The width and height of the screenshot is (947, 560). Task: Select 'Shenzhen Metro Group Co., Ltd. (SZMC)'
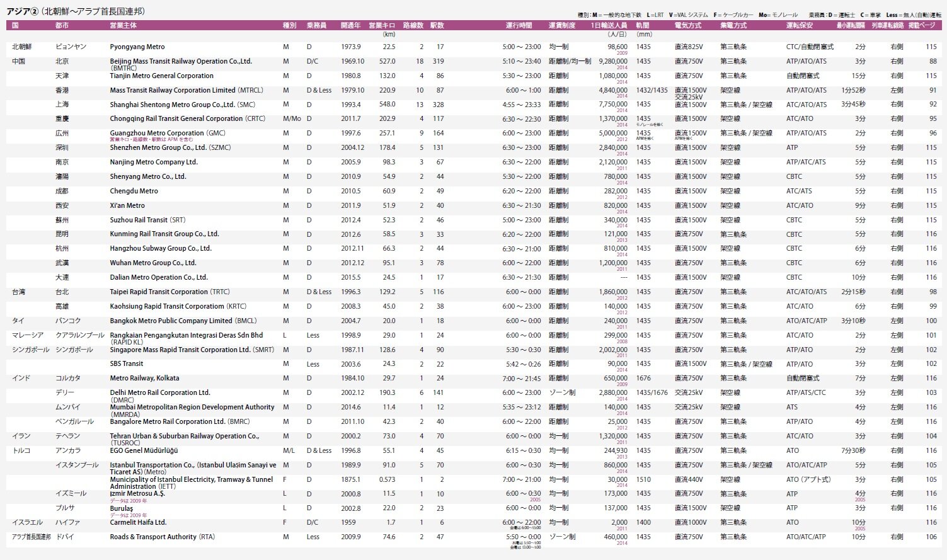coord(171,148)
